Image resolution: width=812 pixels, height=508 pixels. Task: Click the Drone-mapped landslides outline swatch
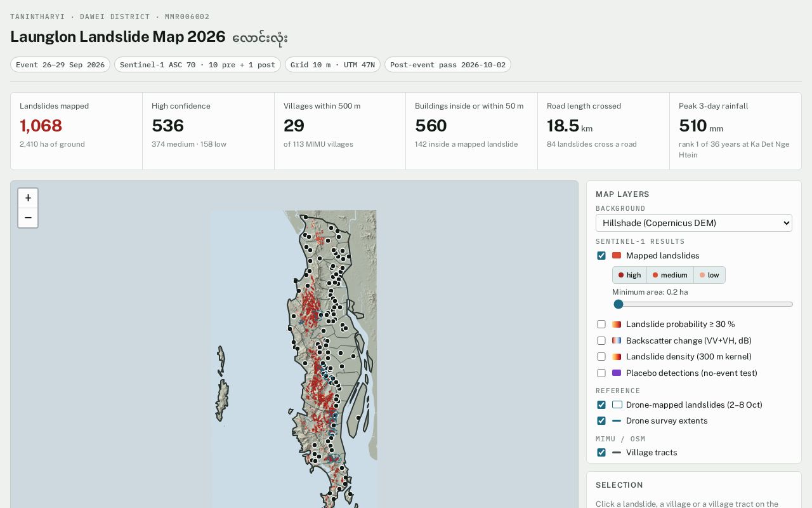tap(617, 405)
